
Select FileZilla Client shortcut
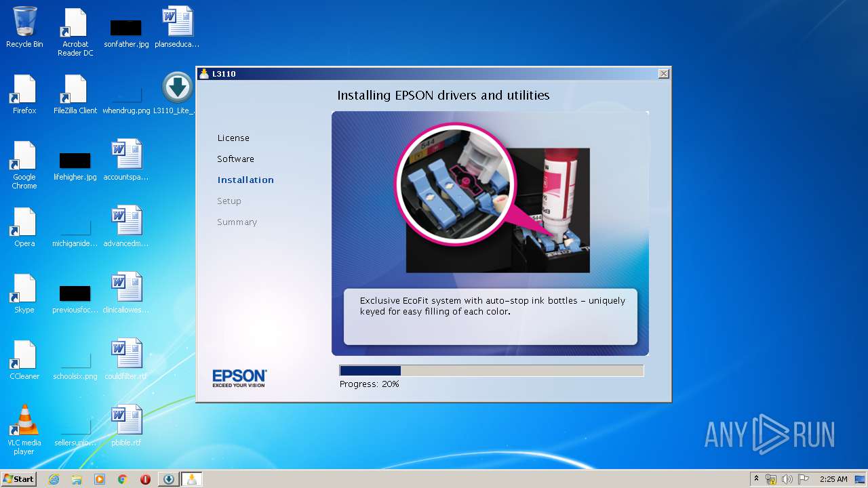(75, 94)
